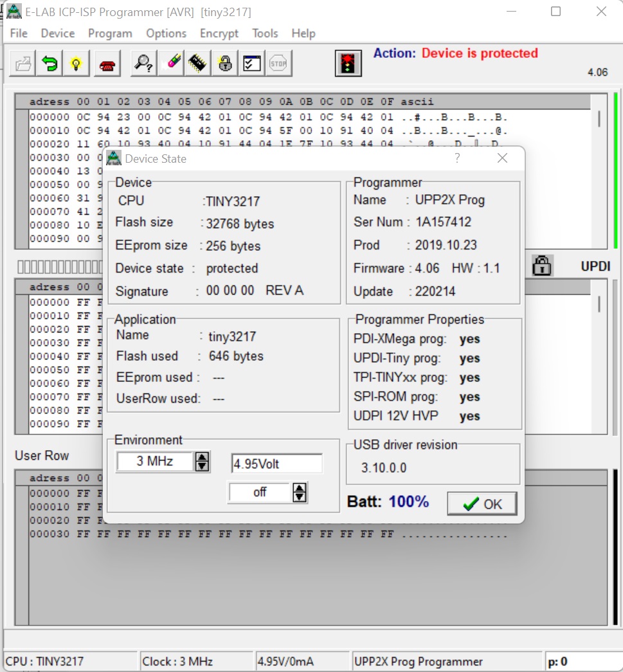Screen dimensions: 623x672
Task: Click the Device state 'protected' value
Action: 232,268
